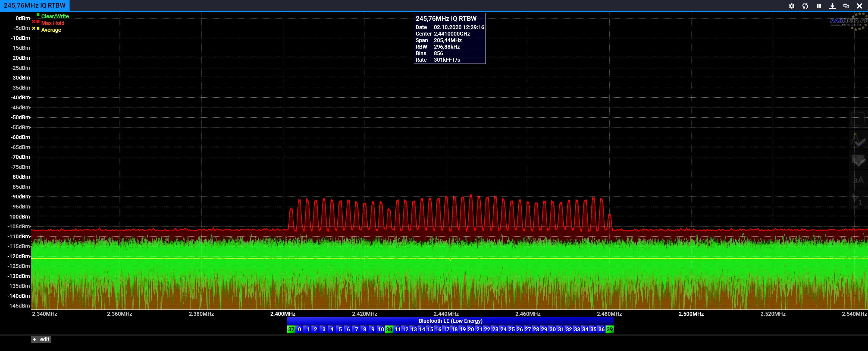Viewport: 868px width, 351px height.
Task: Click the plus button beside edit
Action: (x=35, y=339)
